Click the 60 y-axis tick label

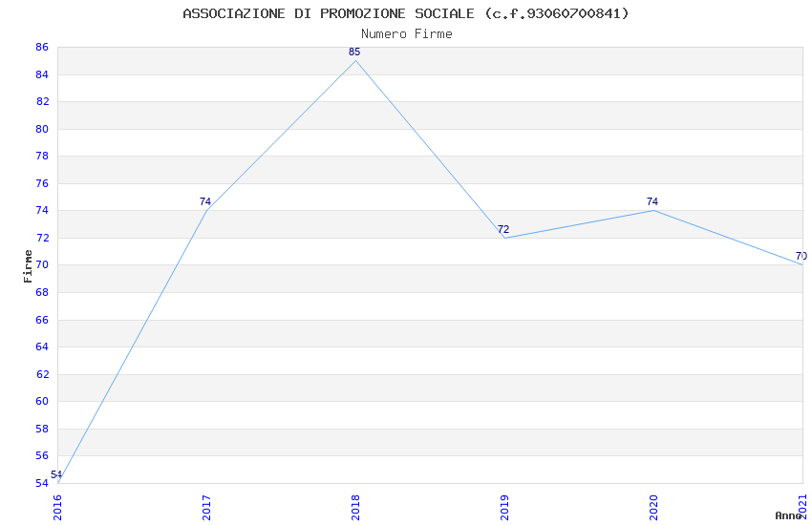point(42,401)
